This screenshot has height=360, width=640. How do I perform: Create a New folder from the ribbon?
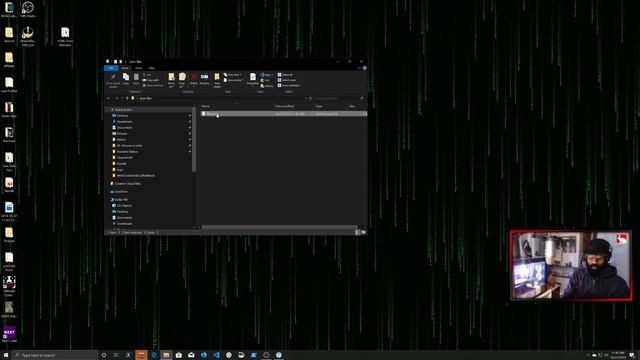tap(217, 80)
